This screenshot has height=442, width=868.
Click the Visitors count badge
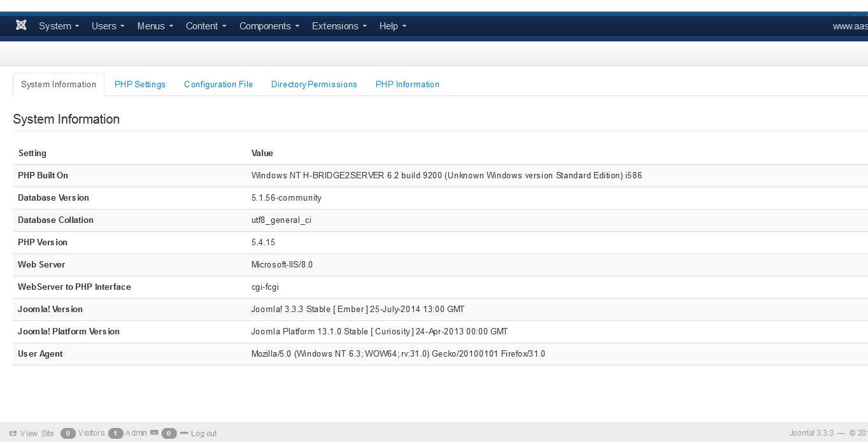(68, 433)
